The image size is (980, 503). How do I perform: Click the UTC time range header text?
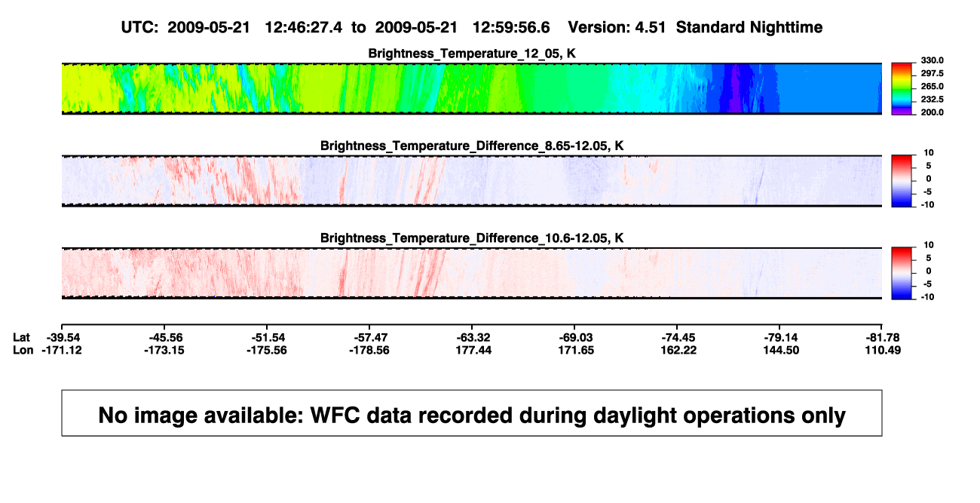click(x=335, y=27)
